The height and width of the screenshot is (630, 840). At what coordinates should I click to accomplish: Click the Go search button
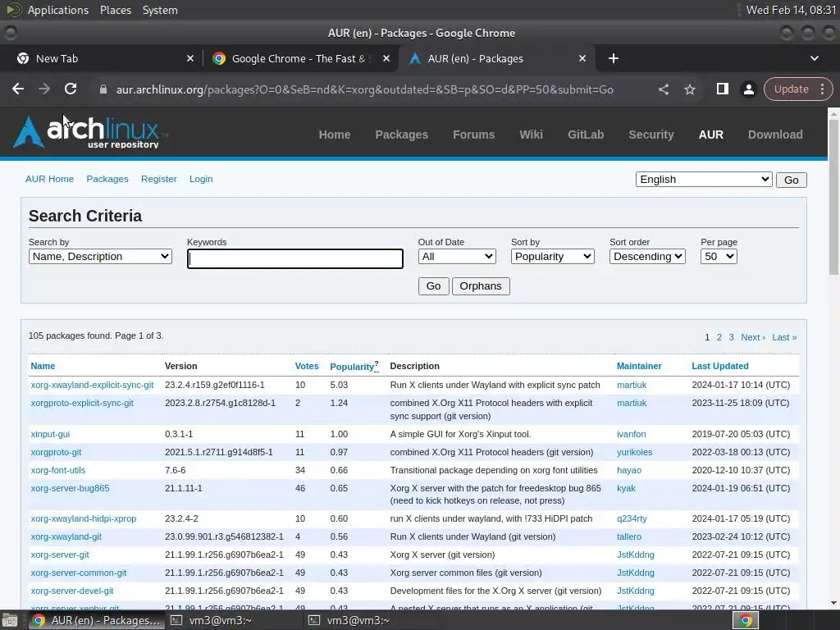click(433, 286)
